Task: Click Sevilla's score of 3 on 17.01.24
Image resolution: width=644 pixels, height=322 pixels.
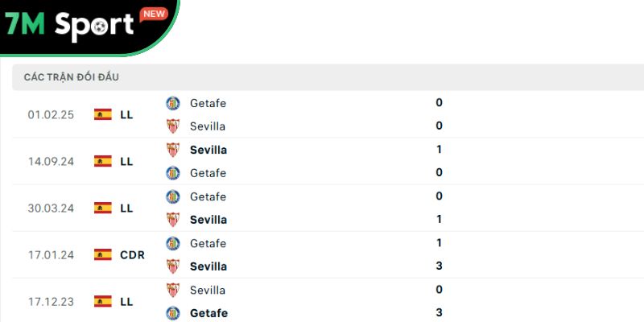Action: [x=439, y=266]
